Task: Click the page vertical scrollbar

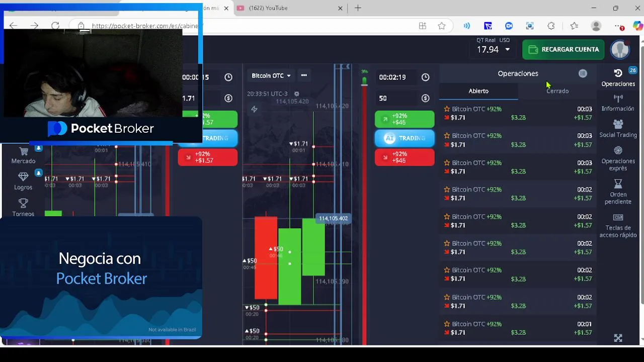Action: [641, 176]
